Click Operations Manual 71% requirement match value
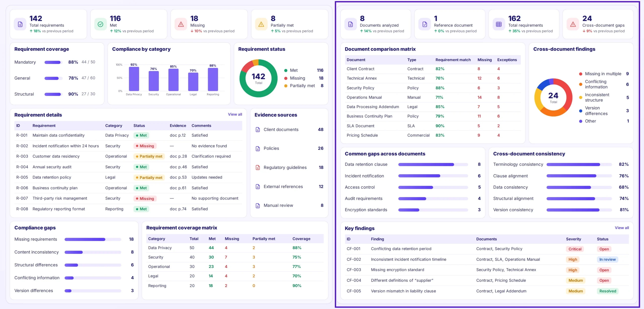 [x=439, y=97]
